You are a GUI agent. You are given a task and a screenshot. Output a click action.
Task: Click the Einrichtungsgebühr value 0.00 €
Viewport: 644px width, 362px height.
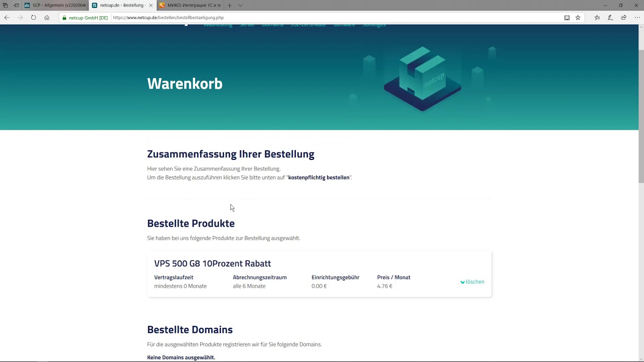click(x=319, y=286)
